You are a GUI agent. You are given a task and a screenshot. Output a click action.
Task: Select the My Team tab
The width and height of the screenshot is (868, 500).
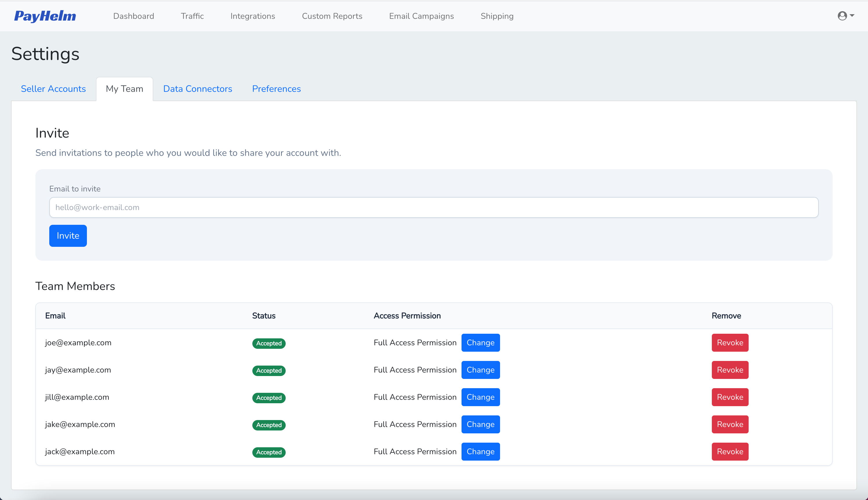pos(124,89)
